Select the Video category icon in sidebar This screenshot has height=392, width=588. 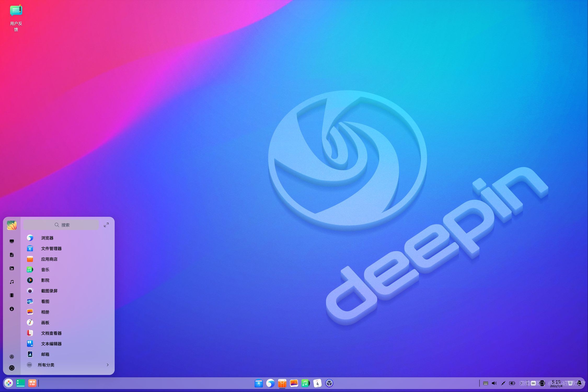(12, 295)
